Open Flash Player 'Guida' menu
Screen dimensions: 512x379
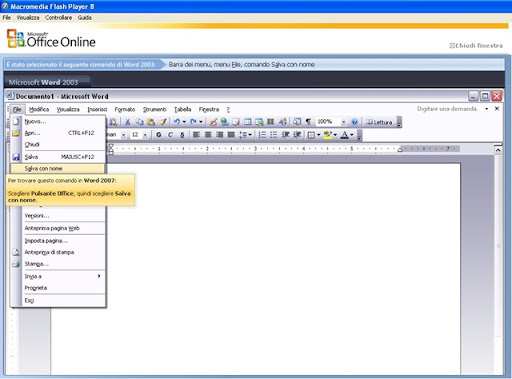pyautogui.click(x=84, y=18)
